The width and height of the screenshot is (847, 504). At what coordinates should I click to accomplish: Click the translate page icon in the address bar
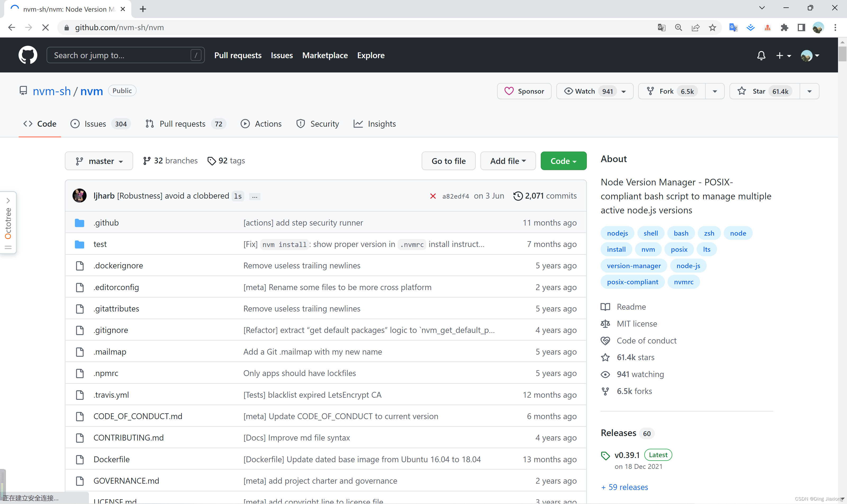661,28
